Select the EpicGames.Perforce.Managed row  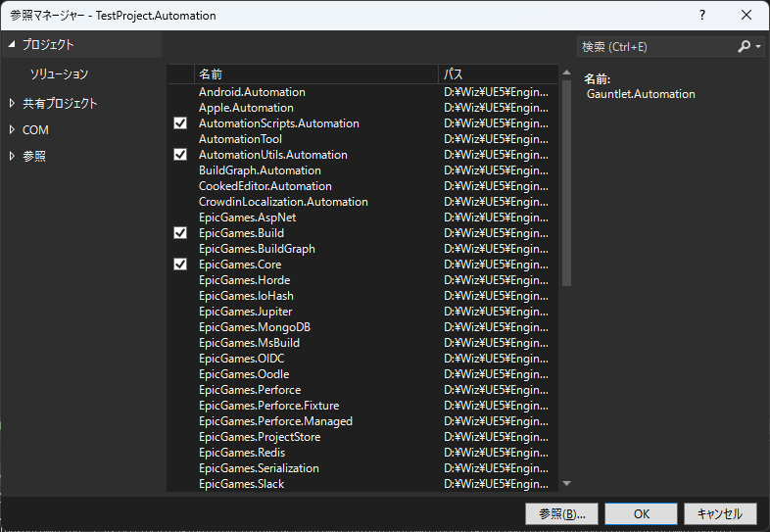pyautogui.click(x=363, y=421)
